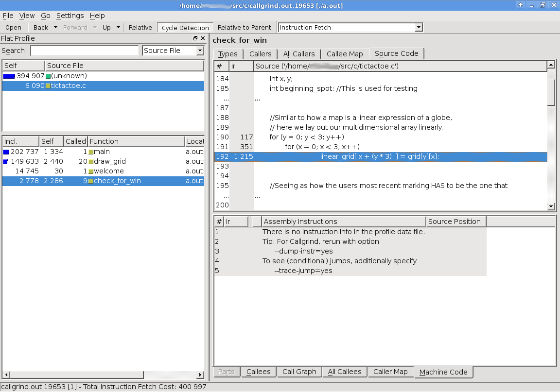
Task: Open the Up dropdown arrow
Action: click(118, 27)
